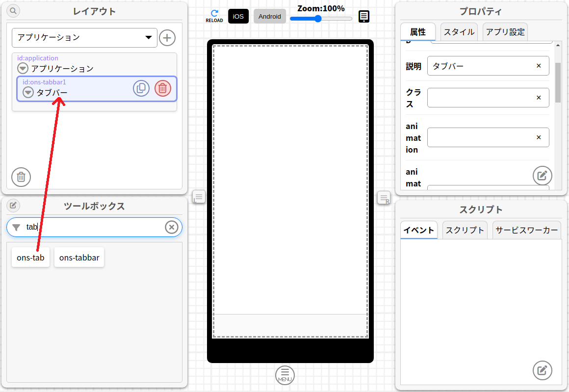Duplicate the タブバー element
569x392 pixels.
pos(141,88)
